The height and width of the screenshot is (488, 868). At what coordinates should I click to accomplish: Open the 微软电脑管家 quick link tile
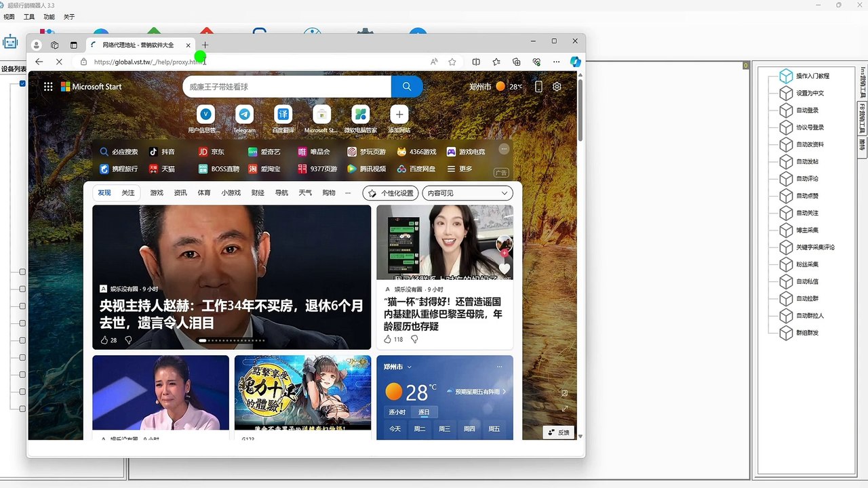(361, 119)
